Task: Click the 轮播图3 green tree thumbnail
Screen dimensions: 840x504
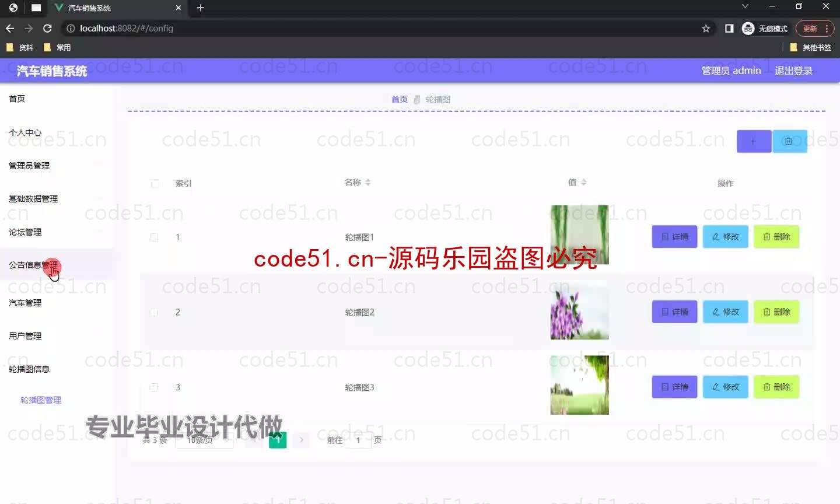Action: pyautogui.click(x=579, y=385)
